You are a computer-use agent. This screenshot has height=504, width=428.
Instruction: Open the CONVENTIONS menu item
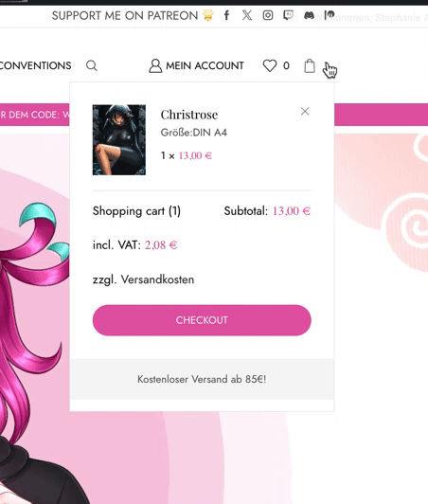click(x=35, y=65)
